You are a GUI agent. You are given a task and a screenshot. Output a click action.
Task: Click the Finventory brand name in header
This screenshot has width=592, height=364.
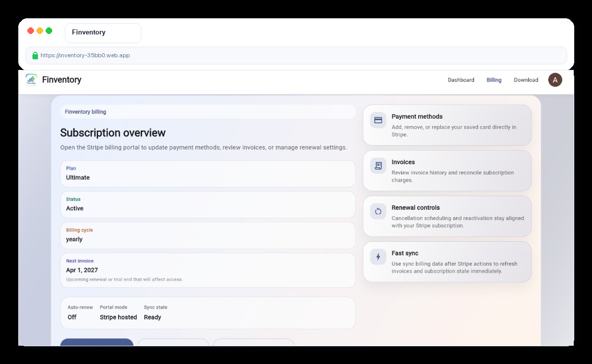pos(61,80)
